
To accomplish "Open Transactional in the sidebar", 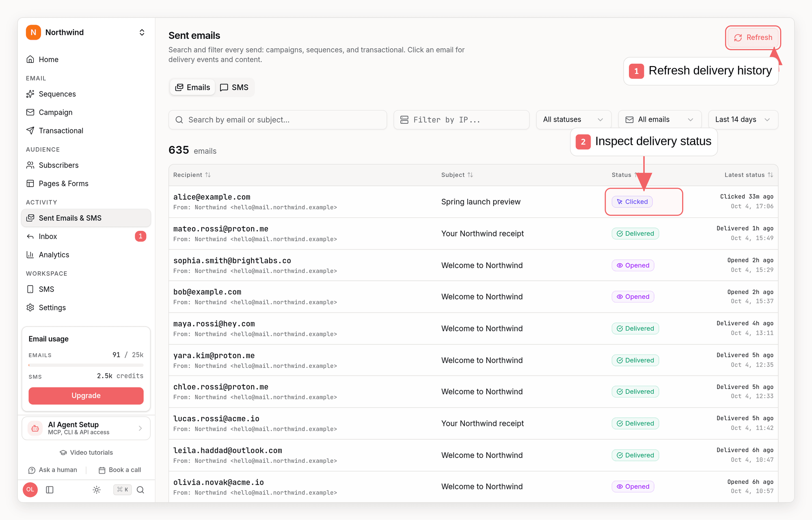I will pos(86,131).
